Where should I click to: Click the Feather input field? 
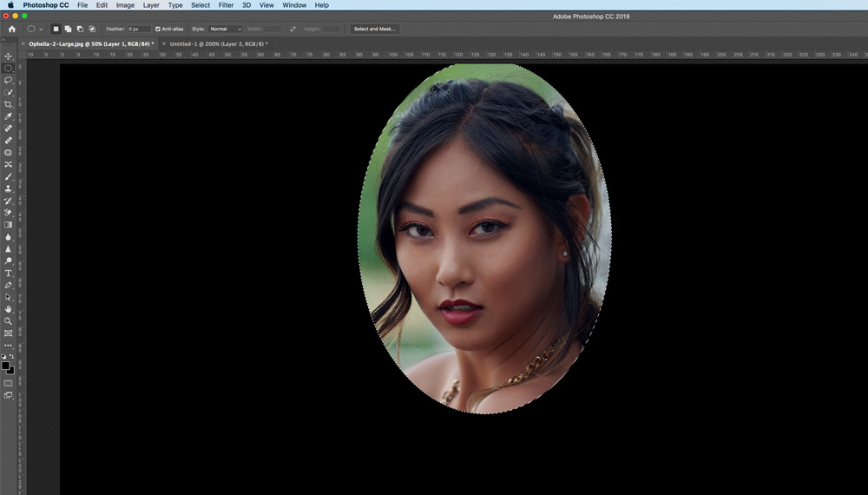(138, 29)
